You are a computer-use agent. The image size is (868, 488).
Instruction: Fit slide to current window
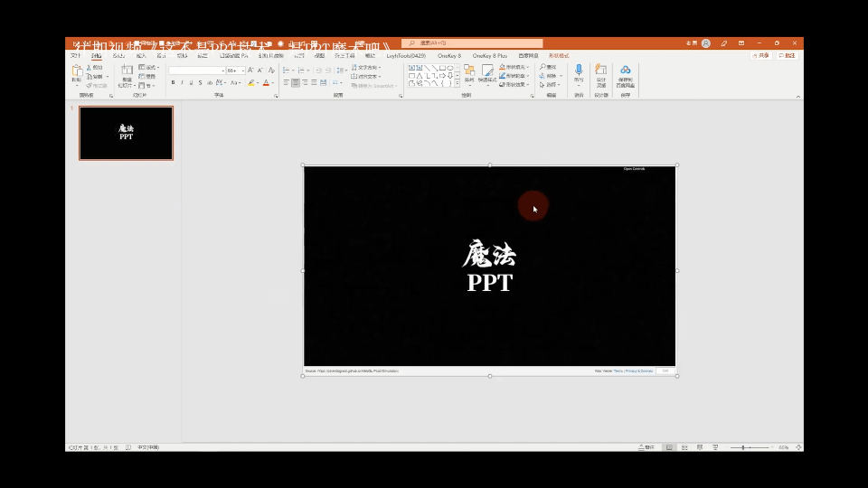click(798, 447)
